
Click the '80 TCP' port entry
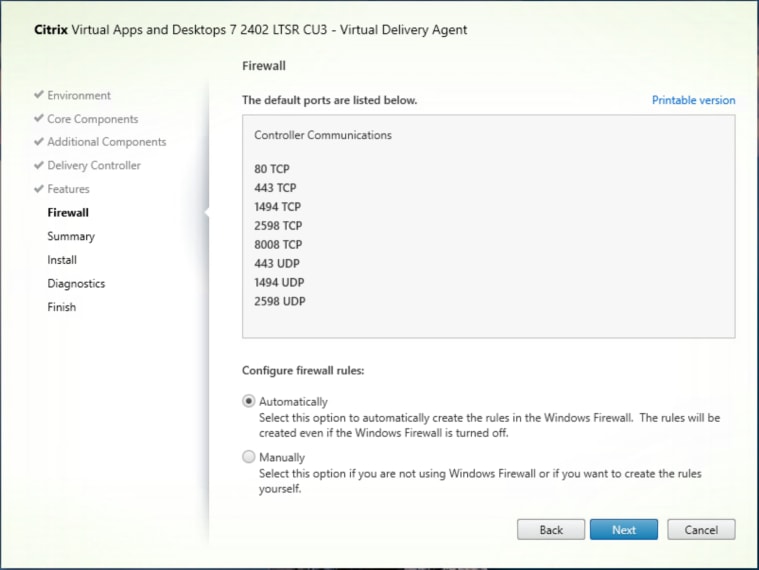click(x=272, y=169)
